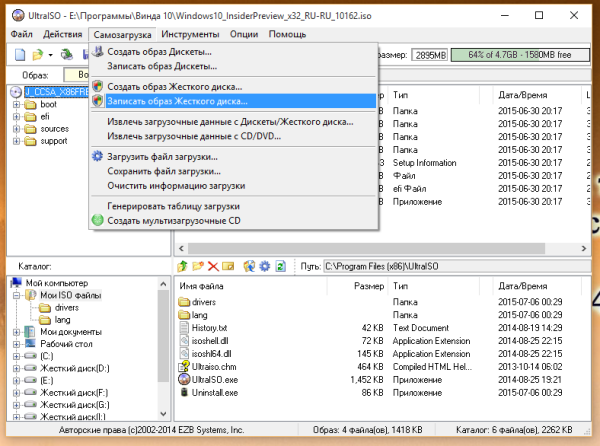Expand the support folder node

pos(16,141)
